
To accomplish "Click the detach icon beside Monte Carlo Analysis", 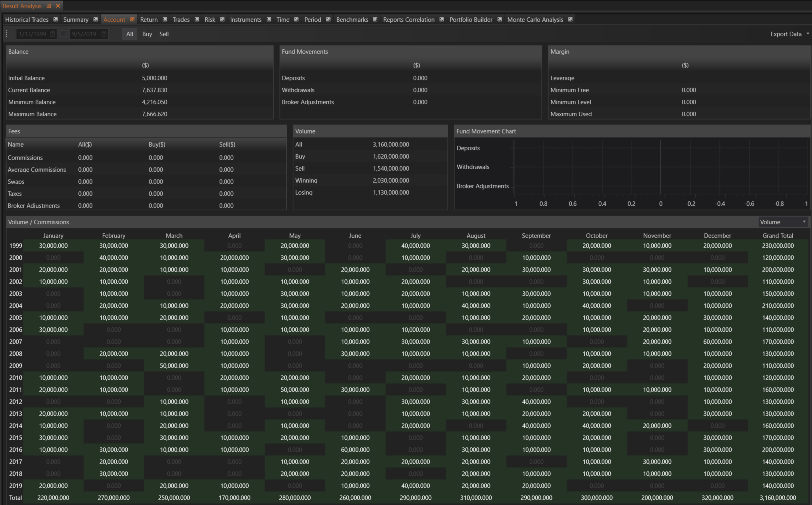I will 570,20.
